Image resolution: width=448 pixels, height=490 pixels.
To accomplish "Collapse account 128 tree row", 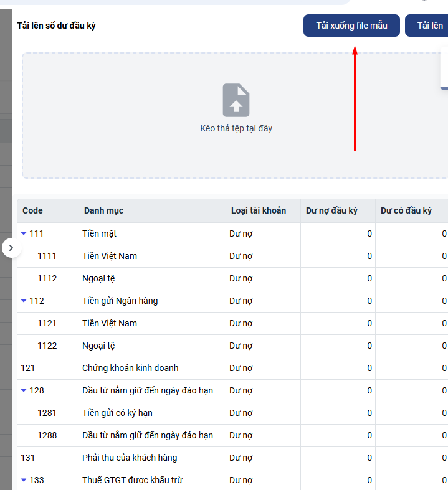I will pos(24,390).
